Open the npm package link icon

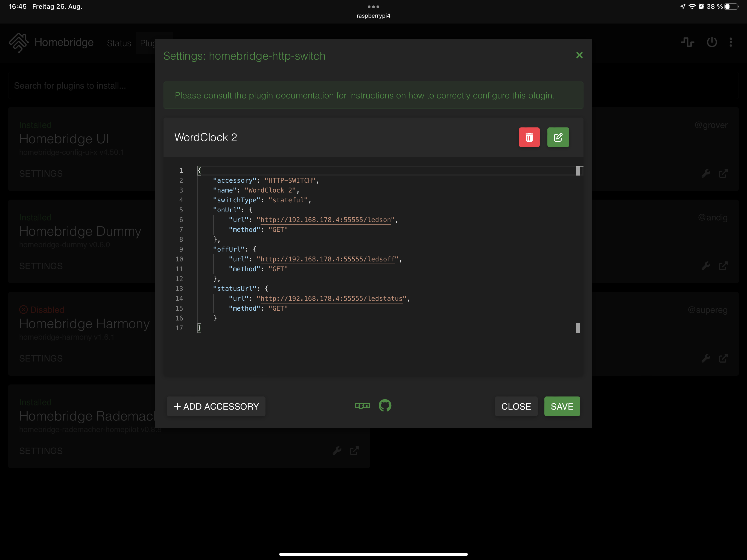[x=362, y=406]
